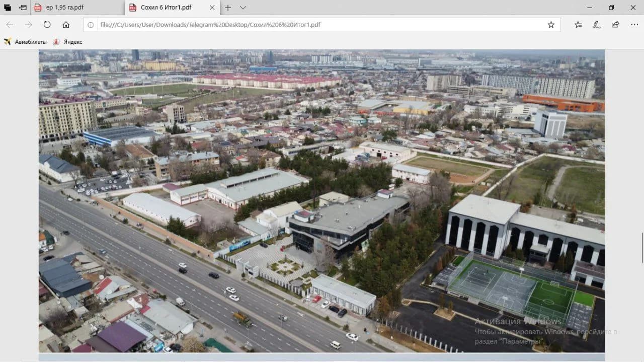Show site information for the file URL
Viewport: 644px width, 362px height.
tap(91, 25)
